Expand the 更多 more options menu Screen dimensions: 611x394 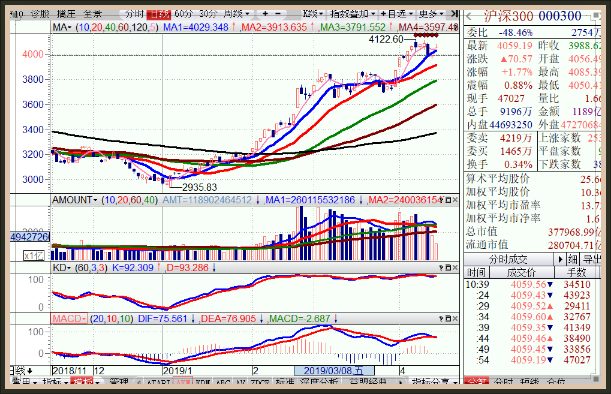pos(431,14)
